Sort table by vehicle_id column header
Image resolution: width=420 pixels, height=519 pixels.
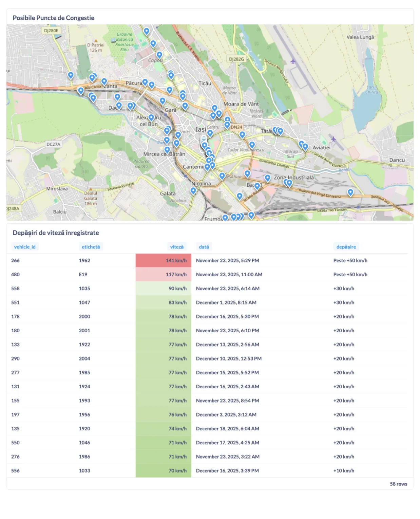[x=25, y=247]
